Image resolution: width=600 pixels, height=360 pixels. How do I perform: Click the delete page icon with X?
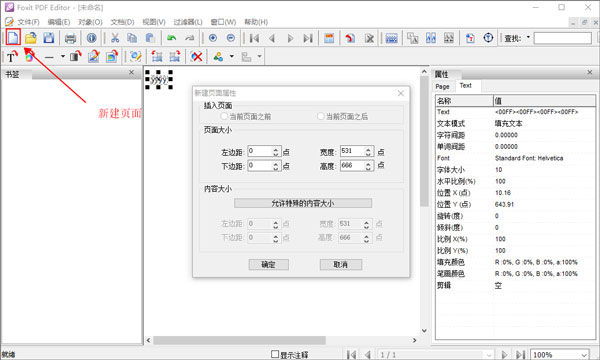(369, 38)
